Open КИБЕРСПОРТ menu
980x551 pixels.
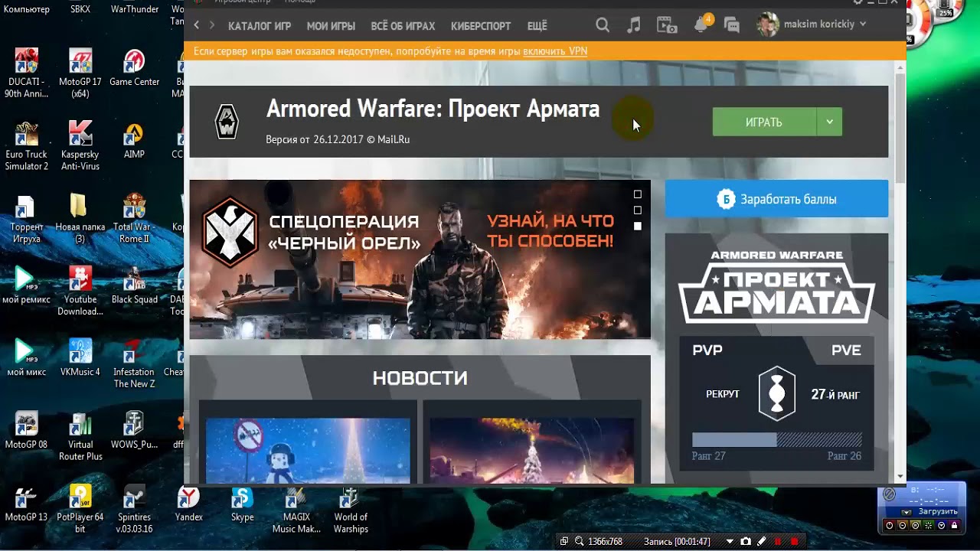pos(481,26)
